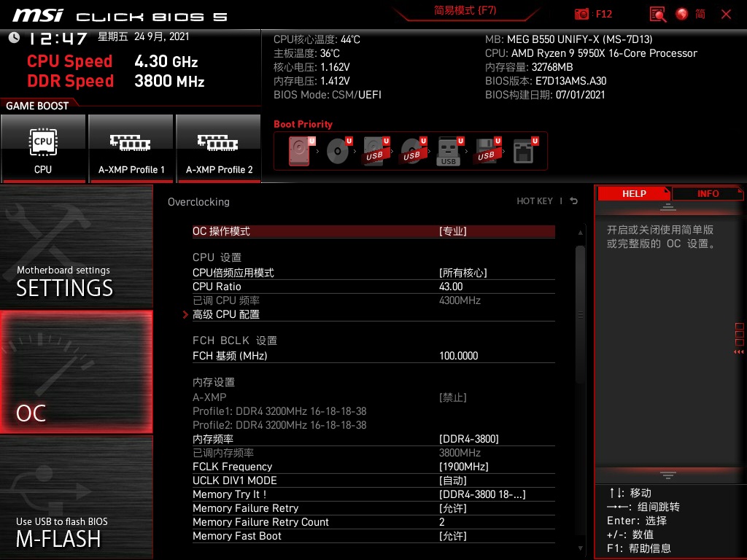Select the optical disc boot device icon

(x=338, y=151)
